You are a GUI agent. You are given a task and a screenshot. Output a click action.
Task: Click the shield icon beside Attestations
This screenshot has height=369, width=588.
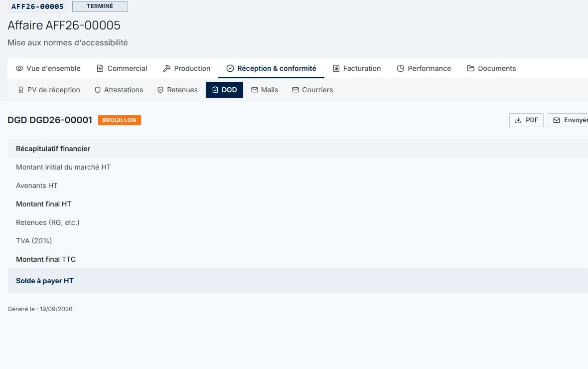pyautogui.click(x=98, y=90)
